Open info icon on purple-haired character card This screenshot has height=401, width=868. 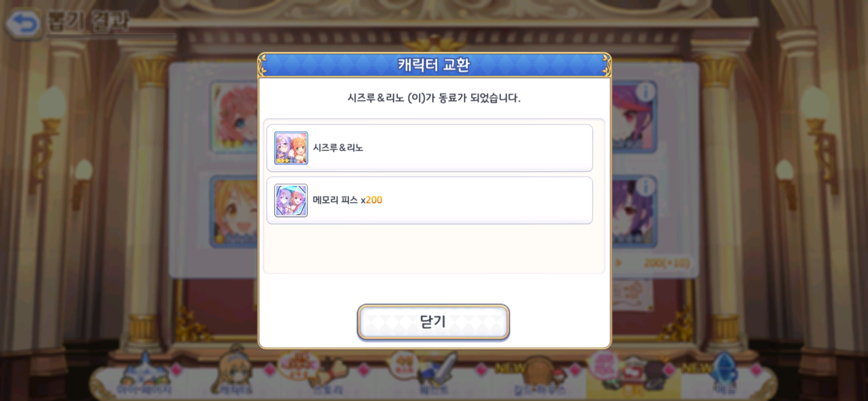(x=646, y=186)
